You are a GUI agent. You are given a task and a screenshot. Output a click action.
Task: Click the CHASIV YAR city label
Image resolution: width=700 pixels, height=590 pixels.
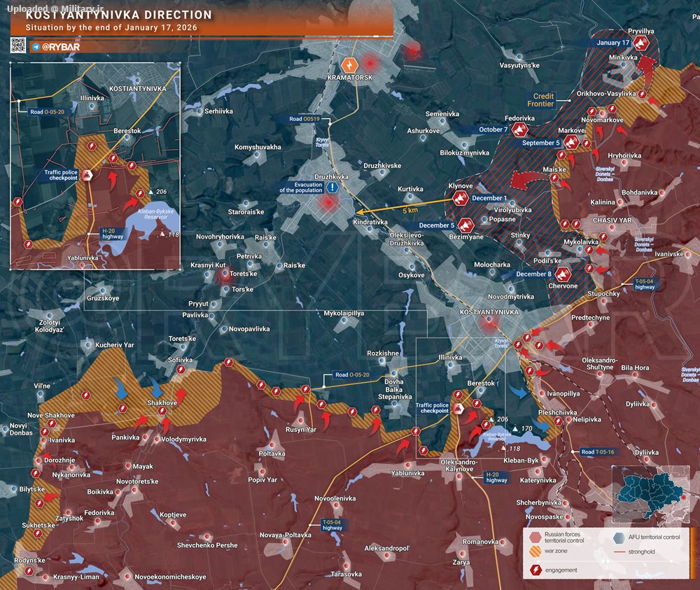coord(612,220)
